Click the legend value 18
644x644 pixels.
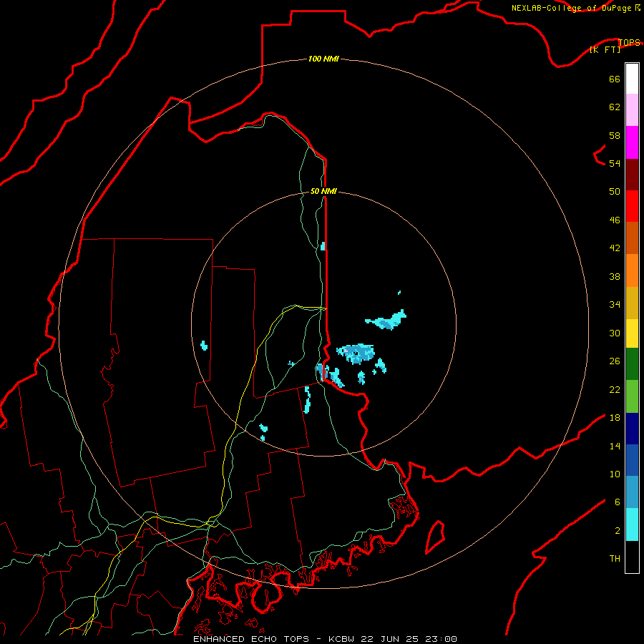click(615, 418)
